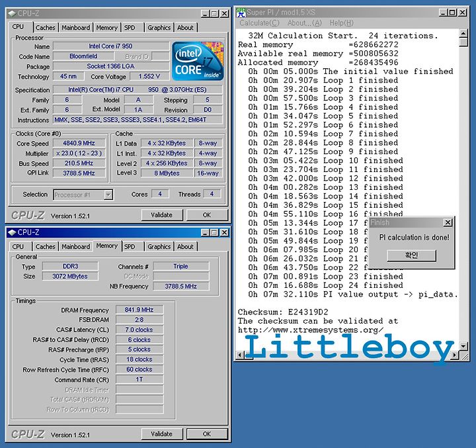Viewport: 476px width, 448px height.
Task: Click Validate button in top CPU-Z window
Action: point(162,215)
